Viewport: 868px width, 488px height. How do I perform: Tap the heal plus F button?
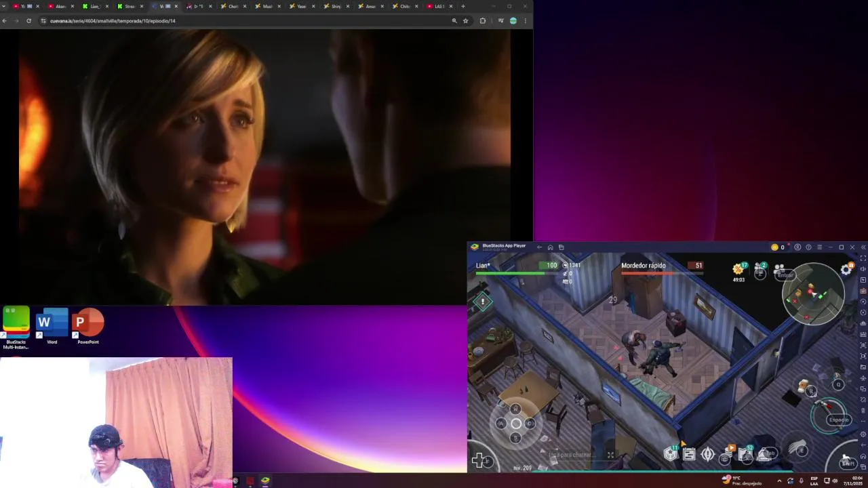(x=479, y=461)
